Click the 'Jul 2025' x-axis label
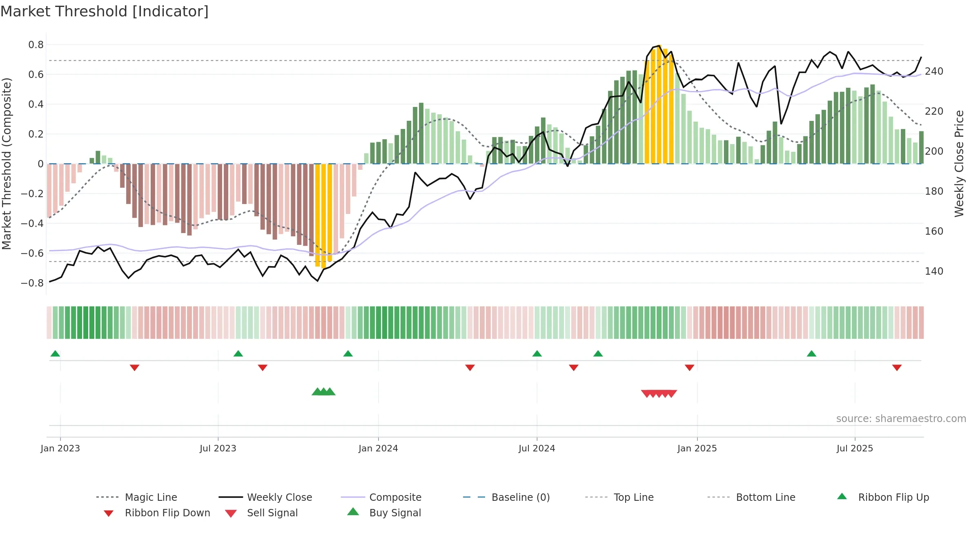Image resolution: width=980 pixels, height=551 pixels. pyautogui.click(x=855, y=448)
